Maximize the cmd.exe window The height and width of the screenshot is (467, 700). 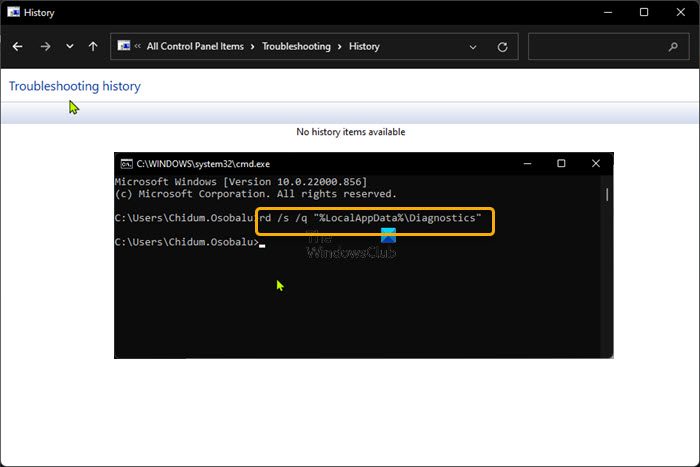pos(561,164)
